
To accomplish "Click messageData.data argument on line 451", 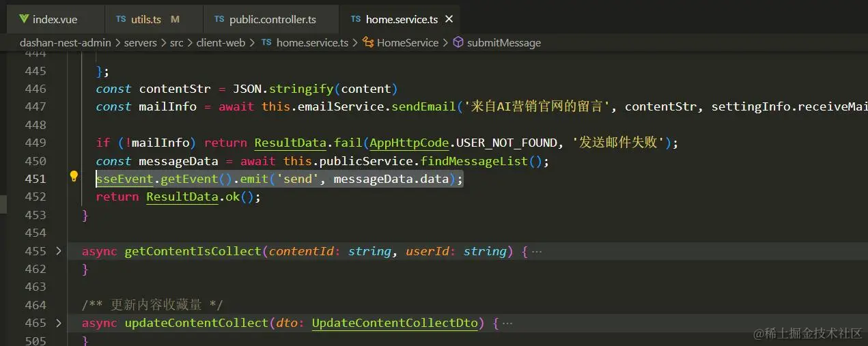I will (391, 179).
